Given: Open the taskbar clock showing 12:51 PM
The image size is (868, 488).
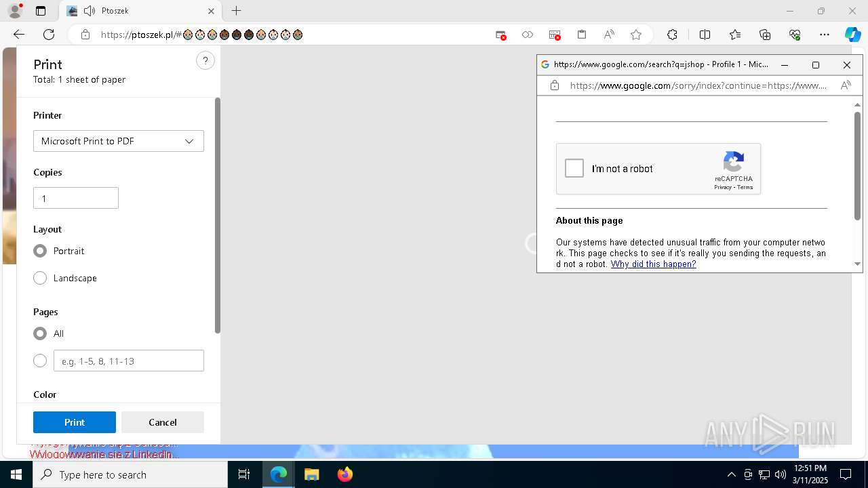Looking at the screenshot, I should click(810, 474).
